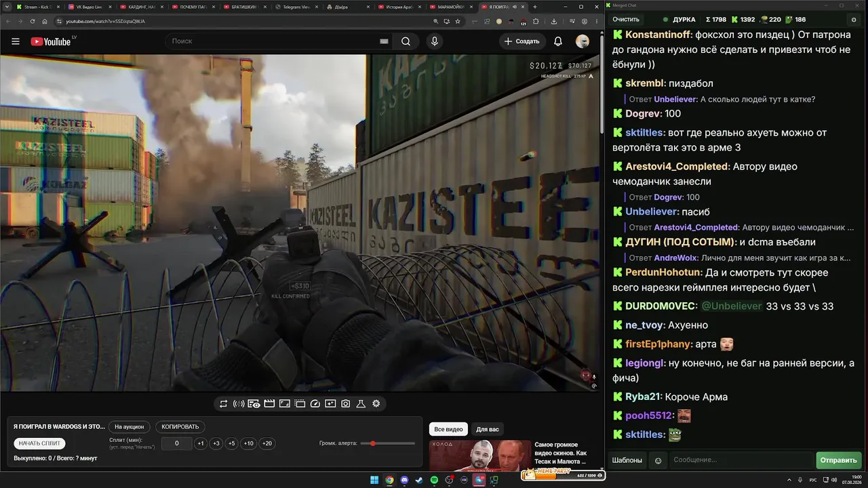Open the playback speed gauge icon
This screenshot has width=868, height=488.
pos(315,404)
